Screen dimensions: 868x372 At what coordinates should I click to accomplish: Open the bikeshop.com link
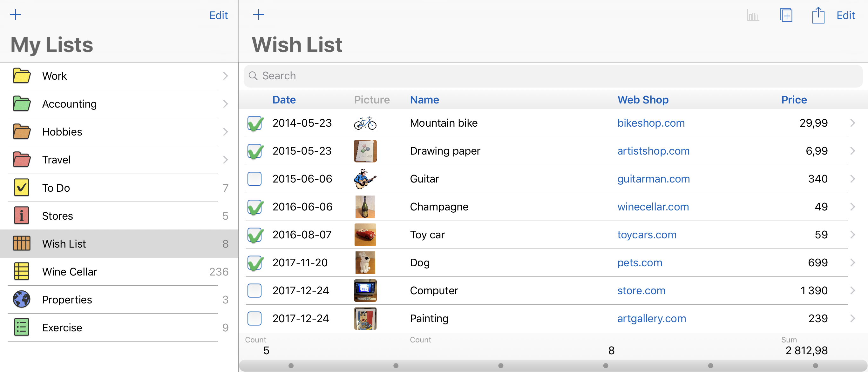pyautogui.click(x=651, y=123)
